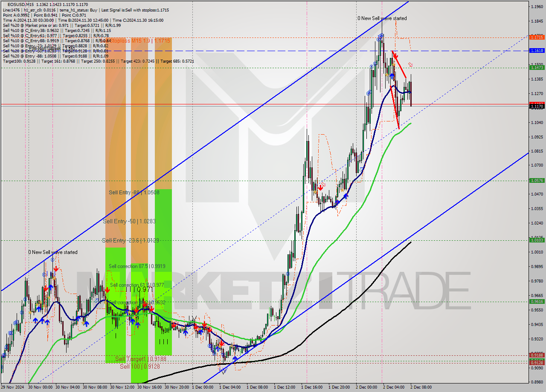Click the red 0.9128 price tag
Screen dimensions: 546x392
click(x=537, y=363)
